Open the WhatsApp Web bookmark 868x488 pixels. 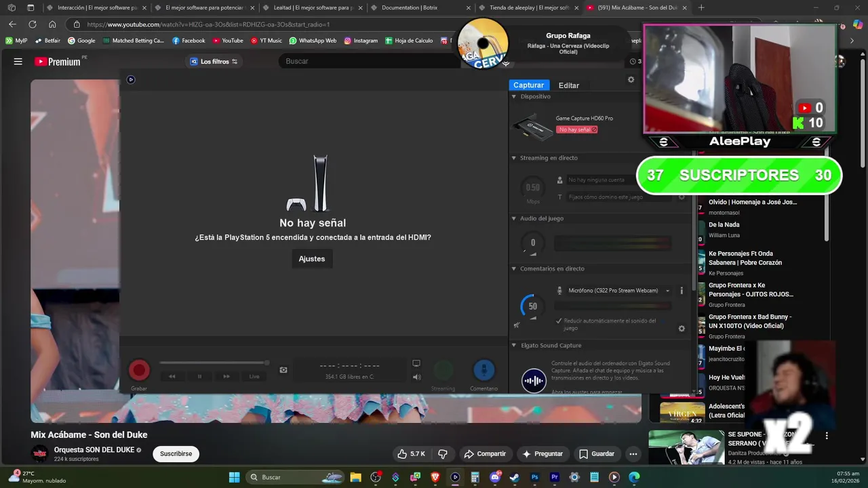(x=313, y=41)
